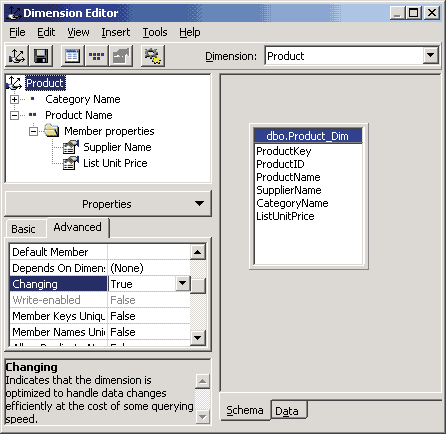Collapse the Product Name tree node
The image size is (446, 434).
14,115
